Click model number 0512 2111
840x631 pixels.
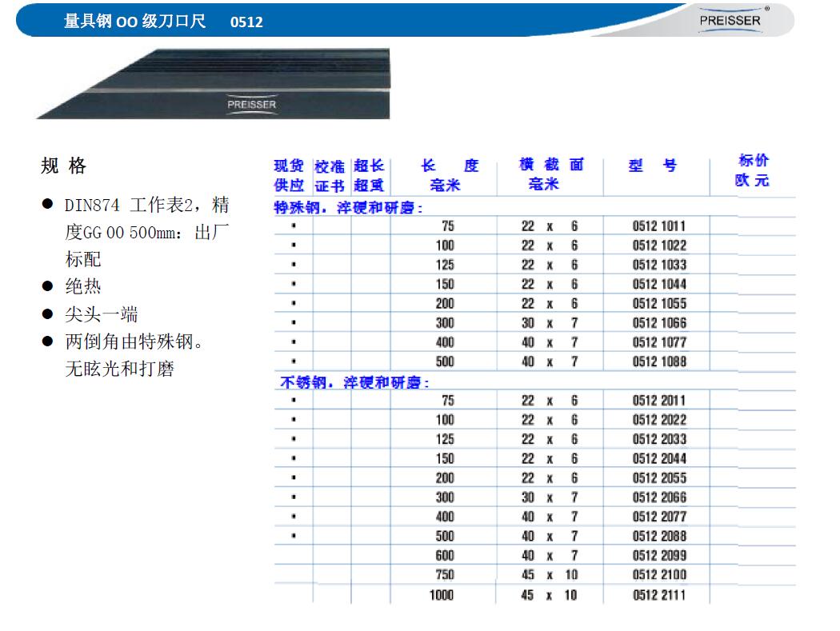[x=659, y=594]
